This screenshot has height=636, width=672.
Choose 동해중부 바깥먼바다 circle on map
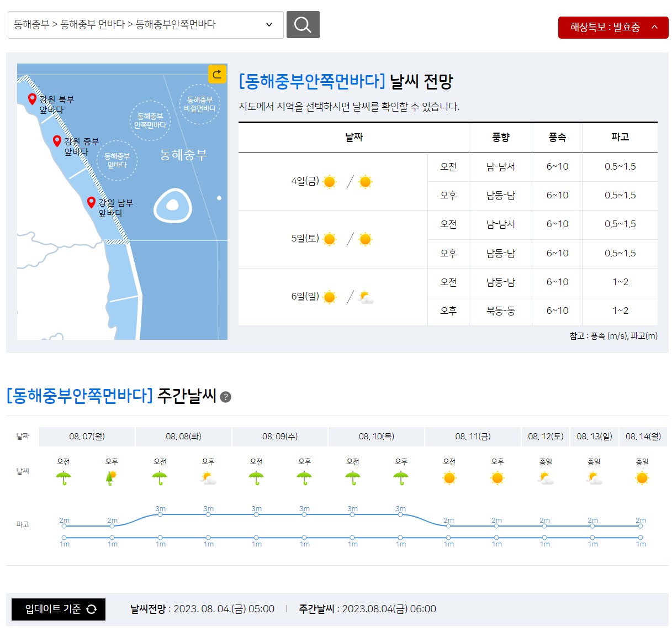pyautogui.click(x=200, y=104)
